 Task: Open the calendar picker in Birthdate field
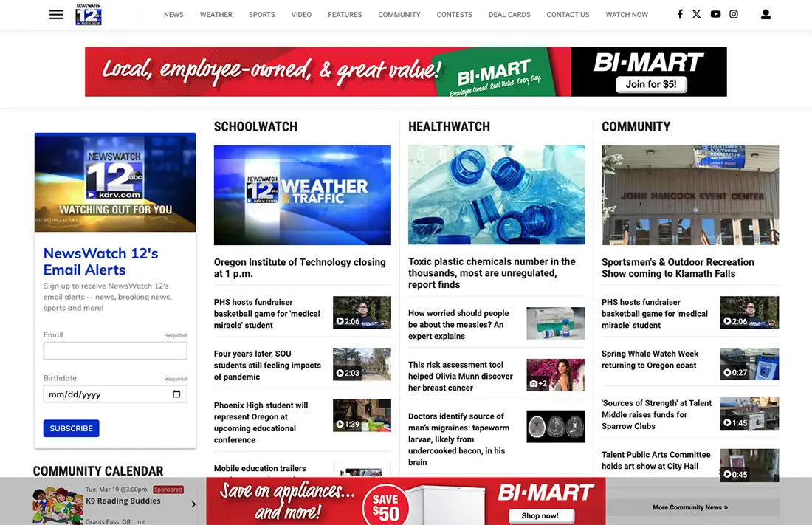point(176,394)
